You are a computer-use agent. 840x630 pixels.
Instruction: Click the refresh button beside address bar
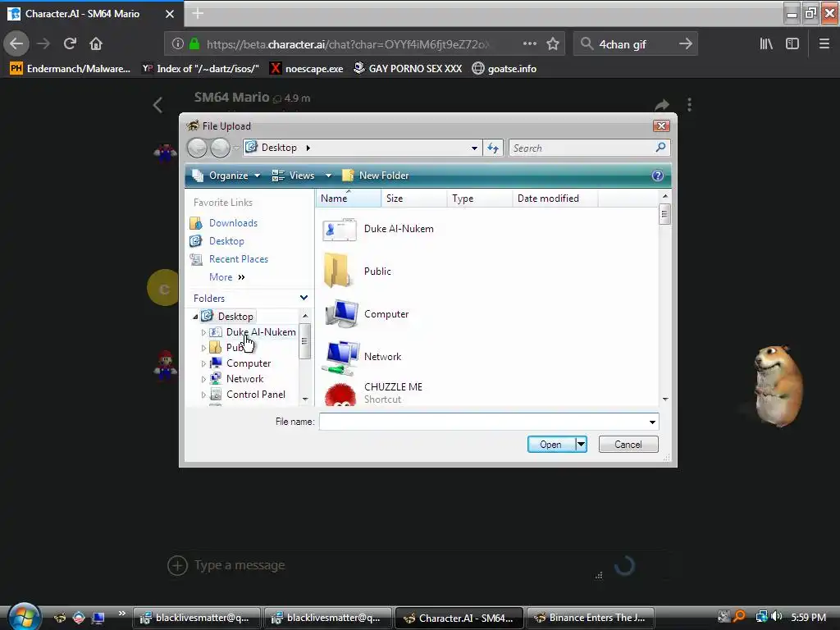click(x=493, y=148)
